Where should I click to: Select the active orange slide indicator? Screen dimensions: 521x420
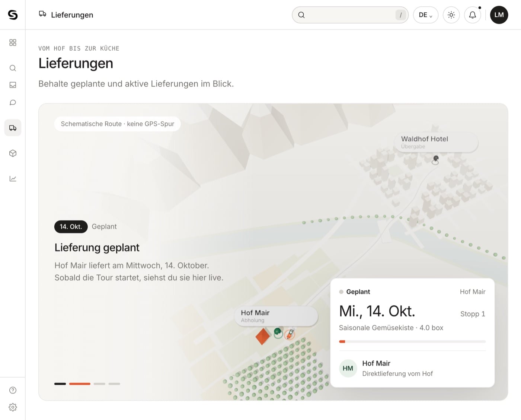(80, 384)
